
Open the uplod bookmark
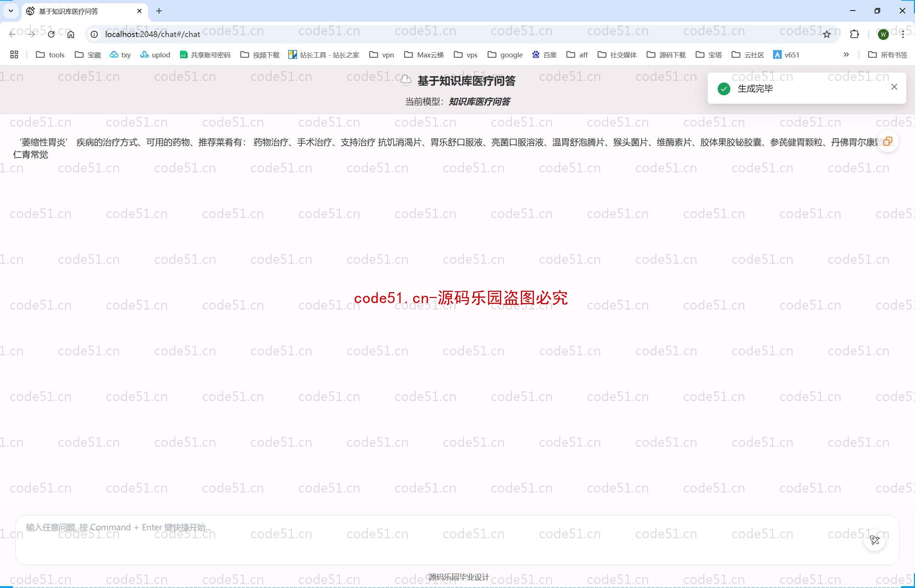point(155,54)
